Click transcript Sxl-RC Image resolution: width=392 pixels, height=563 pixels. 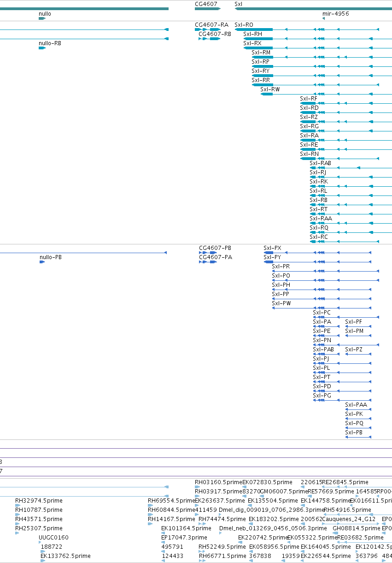click(319, 237)
